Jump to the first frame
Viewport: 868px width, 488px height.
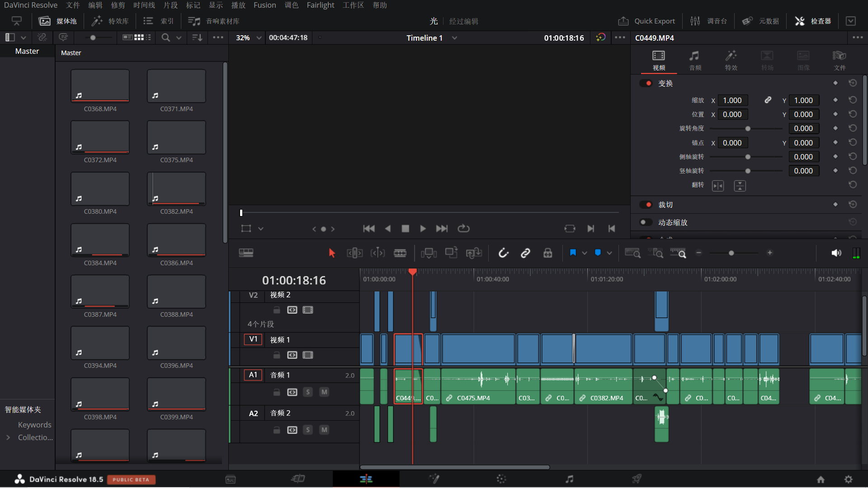pos(369,229)
